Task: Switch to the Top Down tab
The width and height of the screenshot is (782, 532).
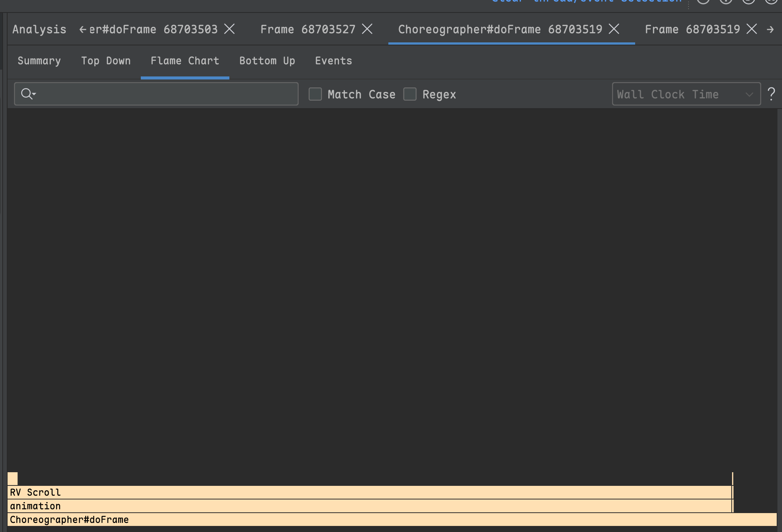Action: (106, 61)
